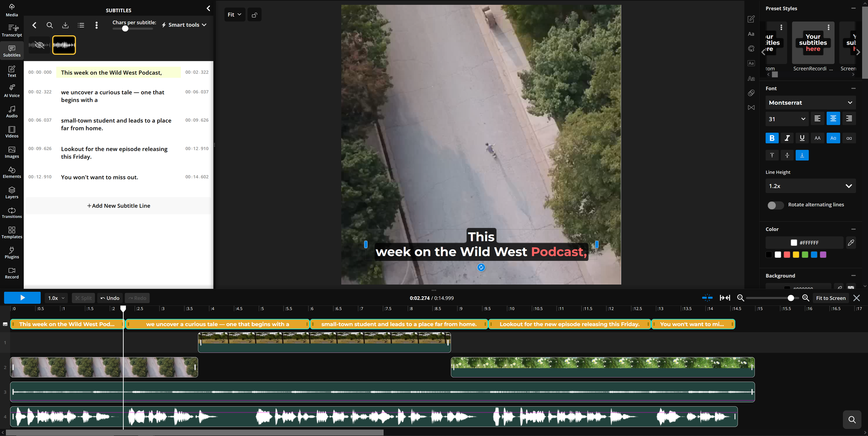Click the Fit to Screen button
Viewport: 868px width, 436px height.
pyautogui.click(x=830, y=298)
